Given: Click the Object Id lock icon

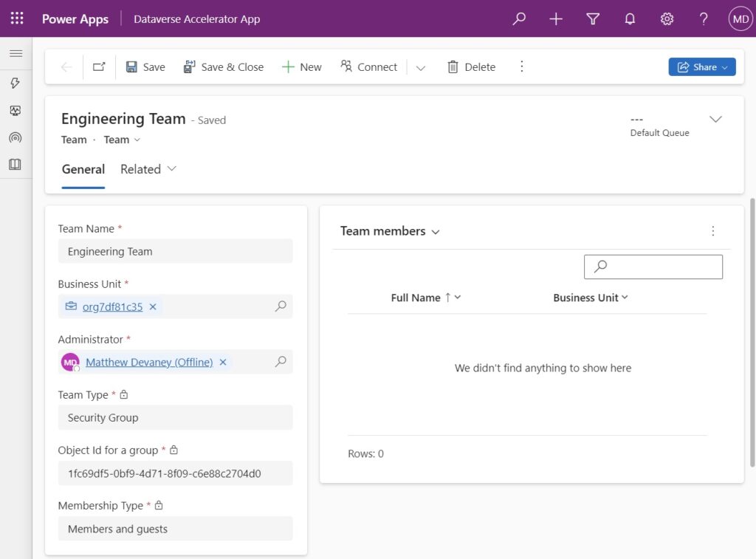Looking at the screenshot, I should click(174, 450).
